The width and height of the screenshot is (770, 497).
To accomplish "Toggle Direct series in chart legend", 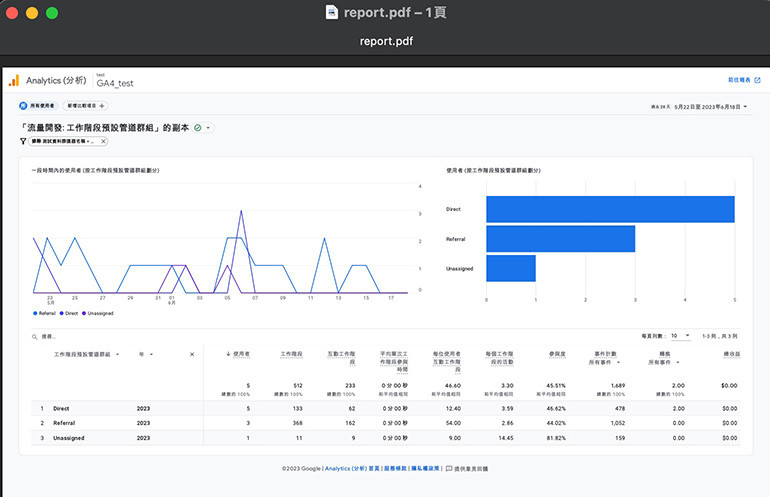I will pyautogui.click(x=69, y=313).
